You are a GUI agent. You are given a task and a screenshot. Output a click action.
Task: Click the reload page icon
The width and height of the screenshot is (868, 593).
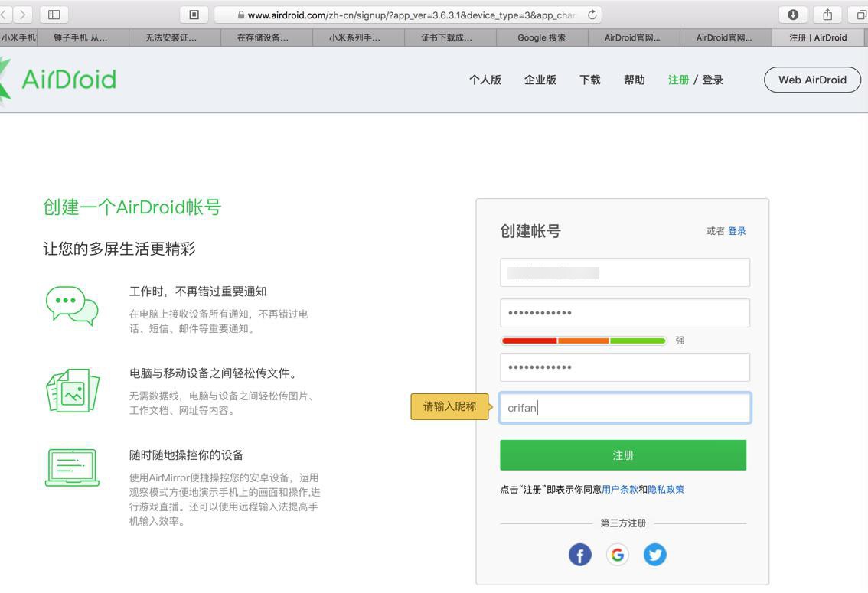click(592, 15)
